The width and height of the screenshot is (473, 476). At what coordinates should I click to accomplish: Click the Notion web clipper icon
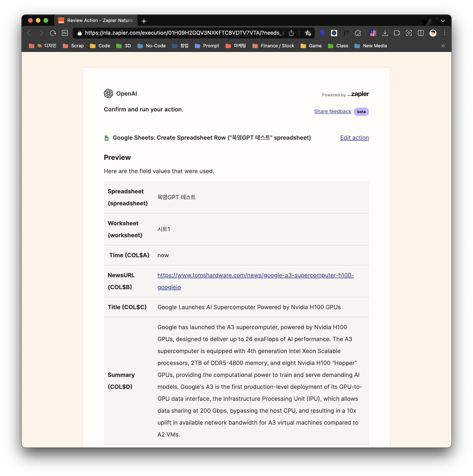tap(65, 33)
